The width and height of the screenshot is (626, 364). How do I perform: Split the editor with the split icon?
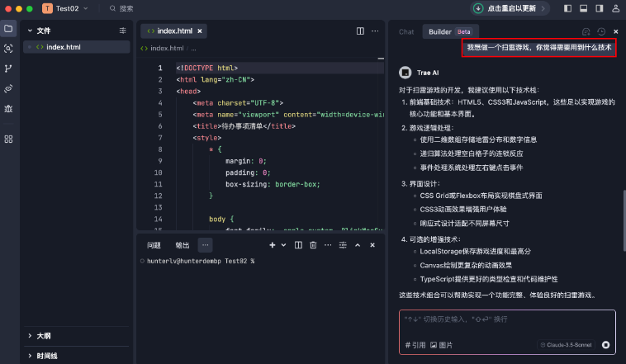point(360,31)
